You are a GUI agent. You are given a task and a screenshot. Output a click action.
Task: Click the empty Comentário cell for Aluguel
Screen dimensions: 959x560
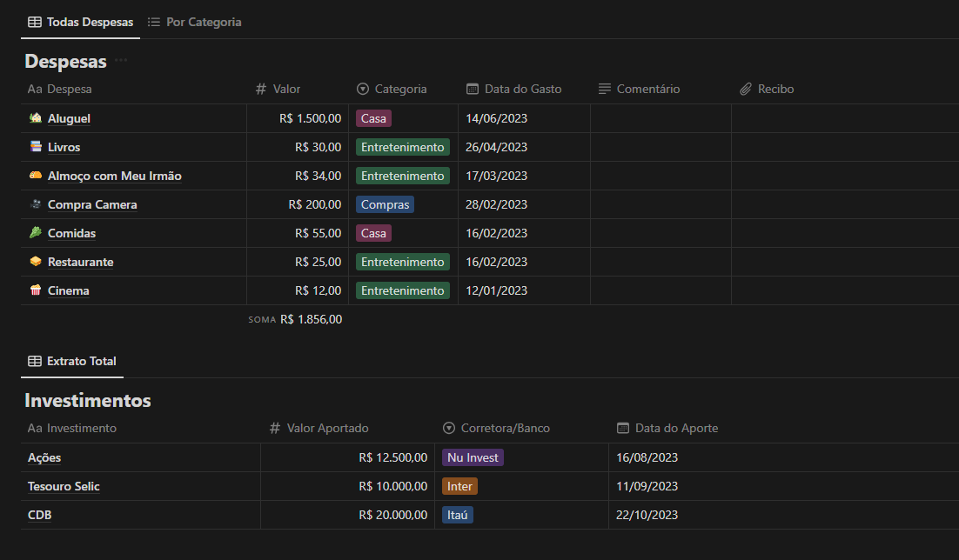coord(661,118)
